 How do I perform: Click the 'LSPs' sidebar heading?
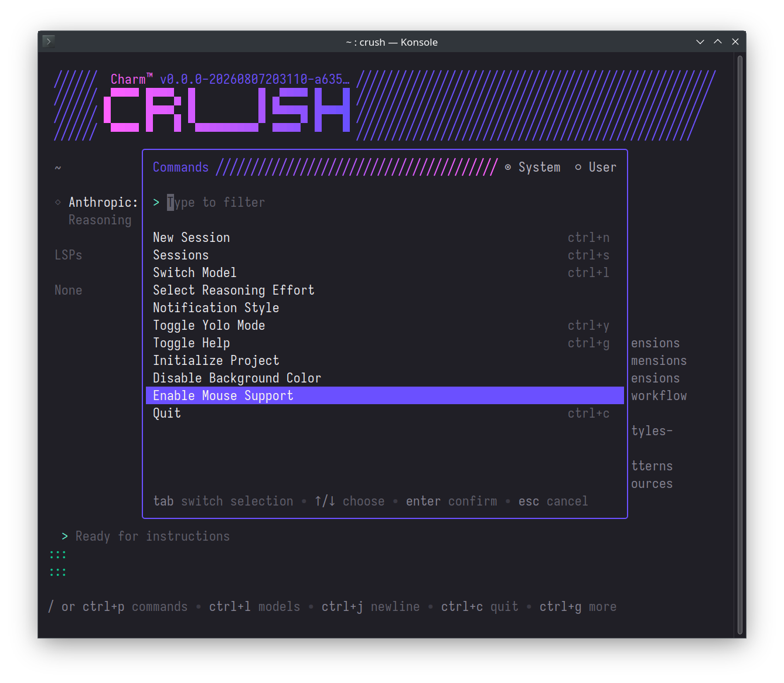[x=68, y=255]
